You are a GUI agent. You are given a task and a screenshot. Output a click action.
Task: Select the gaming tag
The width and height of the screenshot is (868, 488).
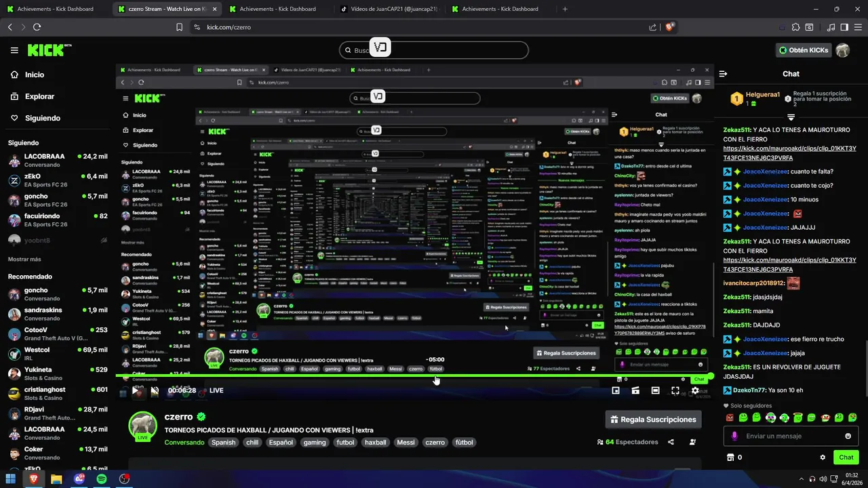[x=315, y=443]
